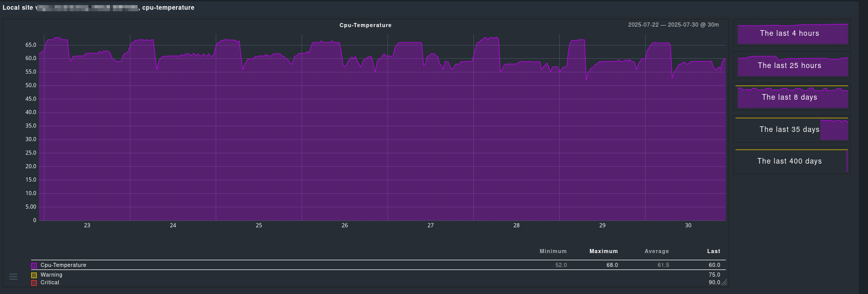Image resolution: width=868 pixels, height=294 pixels.
Task: Open the last 4 hours graph
Action: click(791, 34)
